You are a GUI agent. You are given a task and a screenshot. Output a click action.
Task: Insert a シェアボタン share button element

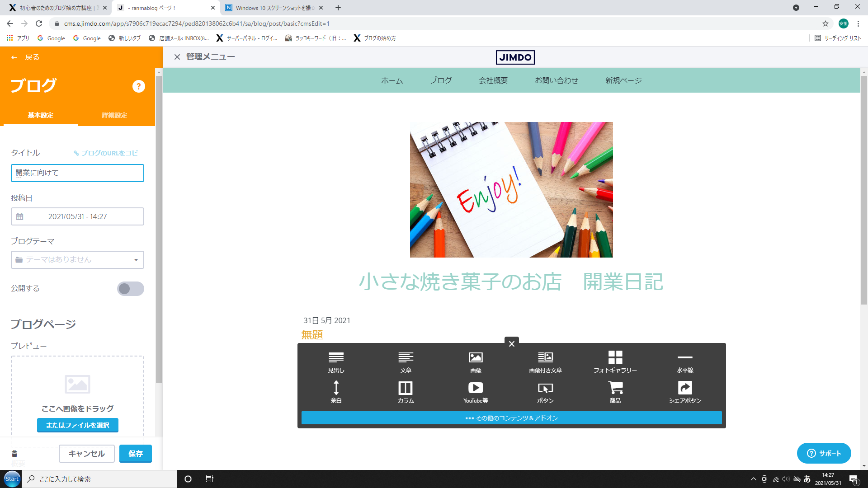click(x=685, y=392)
